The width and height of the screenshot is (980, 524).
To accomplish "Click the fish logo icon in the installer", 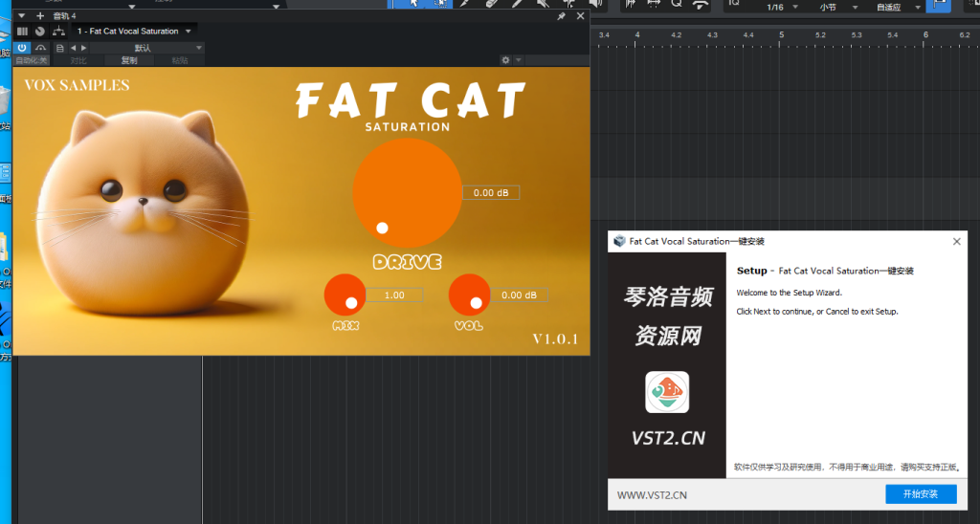I will 667,392.
